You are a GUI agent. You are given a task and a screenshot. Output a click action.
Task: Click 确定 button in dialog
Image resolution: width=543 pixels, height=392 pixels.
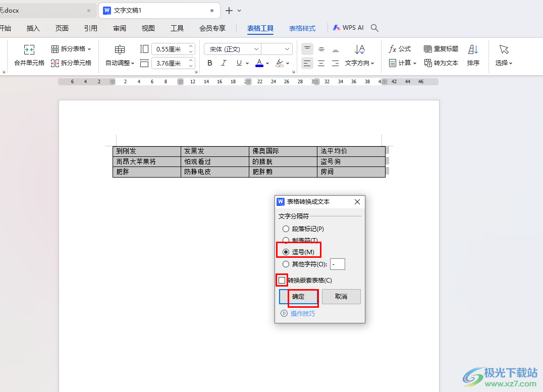[x=299, y=297]
